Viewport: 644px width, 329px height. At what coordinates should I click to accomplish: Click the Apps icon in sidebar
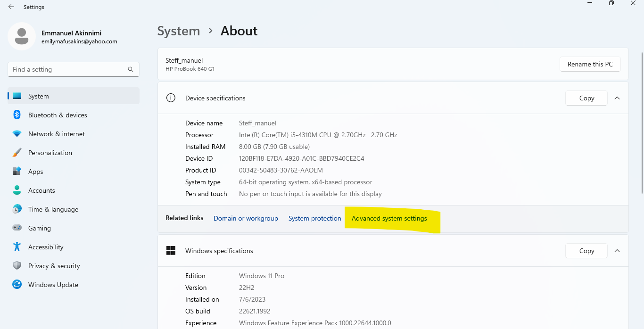coord(17,172)
